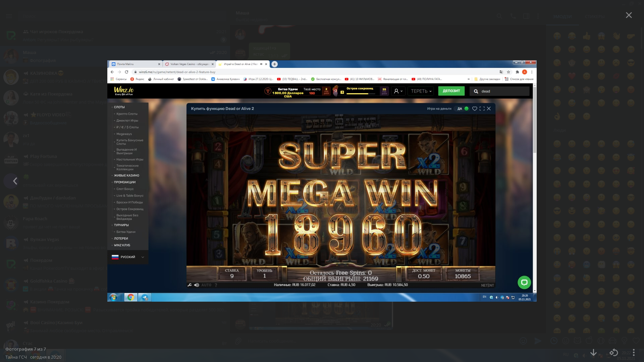Click the bookmark star icon in address bar
Screen dimensions: 644x362
[508, 72]
